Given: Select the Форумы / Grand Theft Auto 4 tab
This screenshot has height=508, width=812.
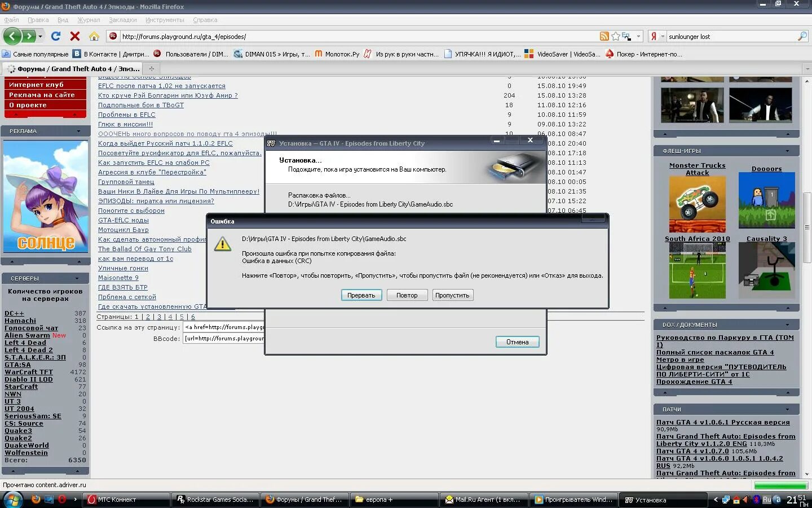Looking at the screenshot, I should point(73,69).
